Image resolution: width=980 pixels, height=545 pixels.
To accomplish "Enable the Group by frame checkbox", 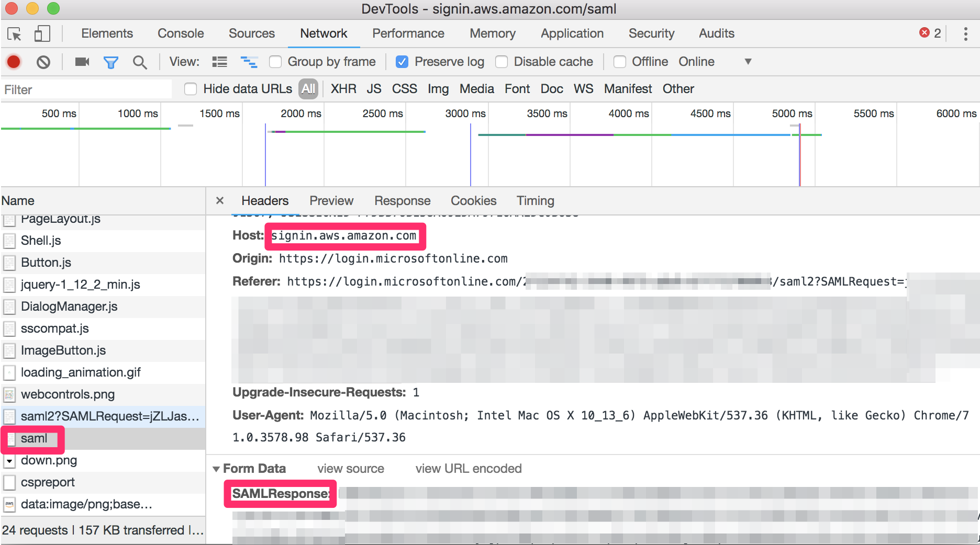I will pyautogui.click(x=275, y=62).
